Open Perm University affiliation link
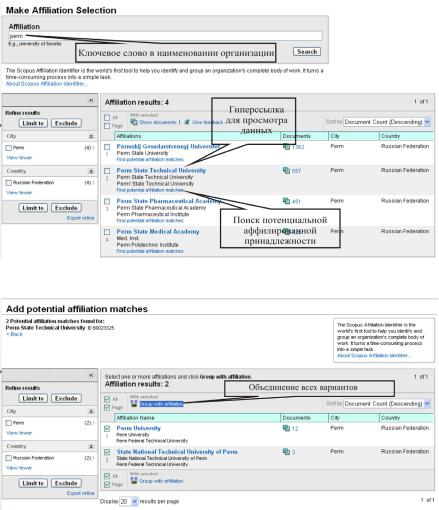439x510 pixels. click(x=139, y=428)
